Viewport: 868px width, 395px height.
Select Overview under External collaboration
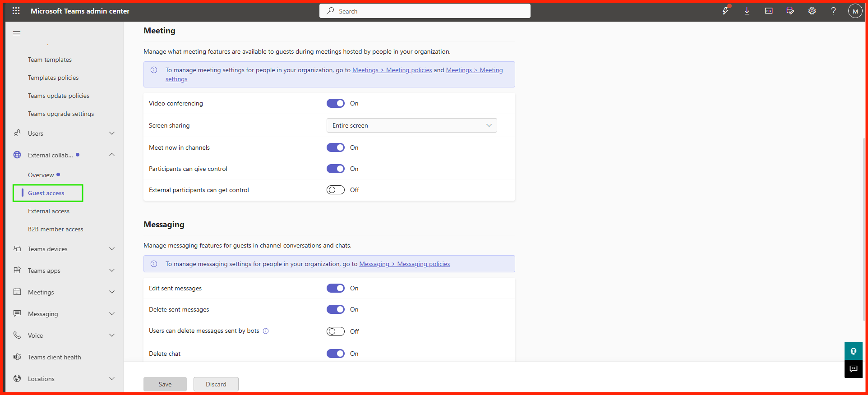point(41,175)
